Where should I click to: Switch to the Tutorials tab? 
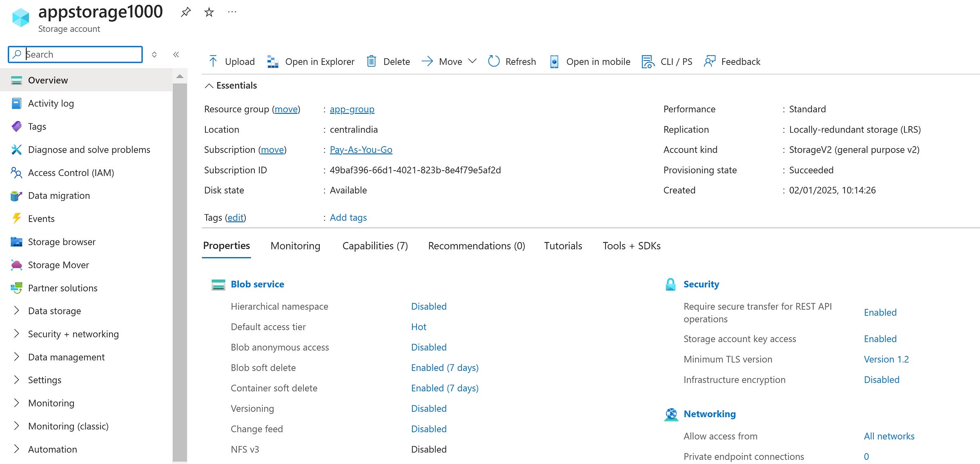pyautogui.click(x=563, y=246)
